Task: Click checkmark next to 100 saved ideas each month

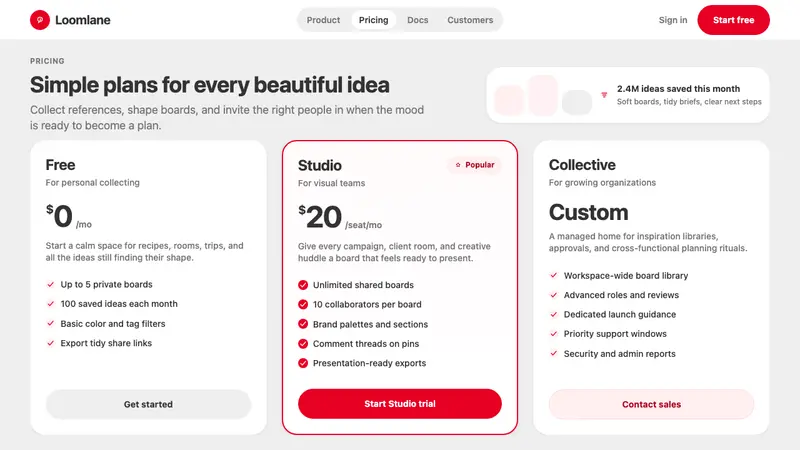Action: (x=51, y=304)
